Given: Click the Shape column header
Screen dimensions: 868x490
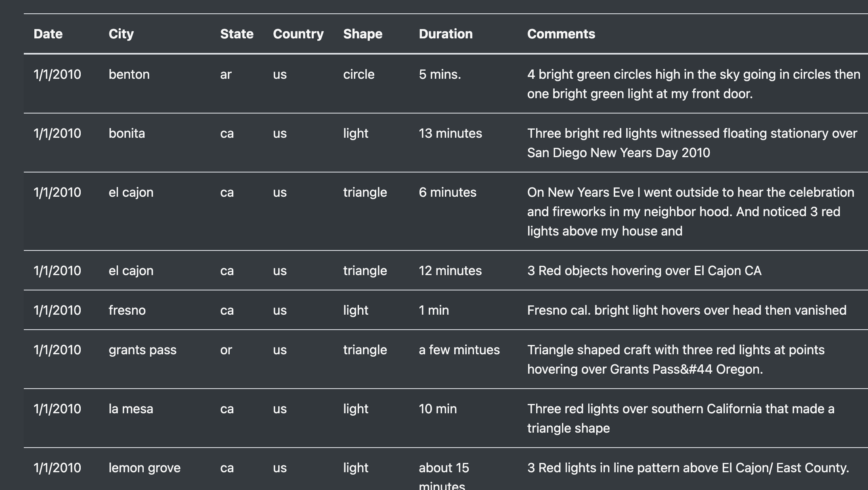Looking at the screenshot, I should (363, 34).
